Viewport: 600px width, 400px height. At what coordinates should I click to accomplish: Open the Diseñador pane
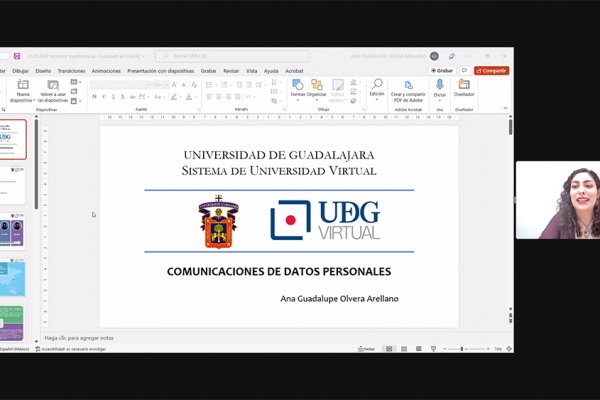click(x=464, y=88)
